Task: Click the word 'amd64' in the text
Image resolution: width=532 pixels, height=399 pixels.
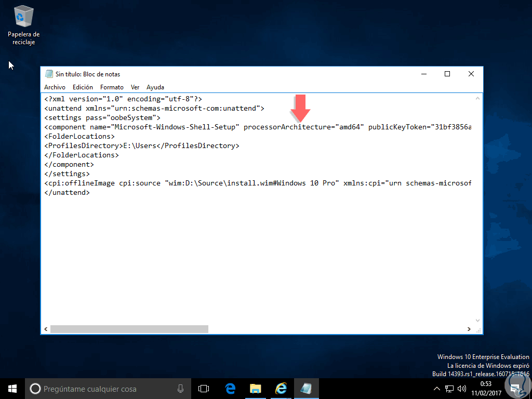Action: pos(350,127)
